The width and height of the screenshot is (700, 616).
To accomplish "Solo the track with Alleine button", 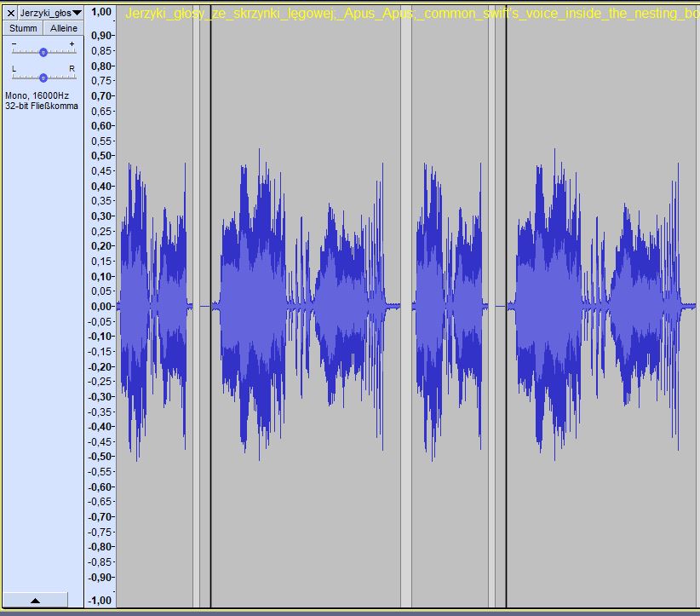I will [x=63, y=28].
